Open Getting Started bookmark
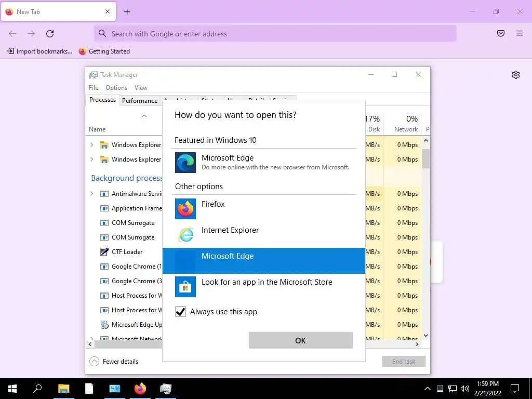532x399 pixels. [104, 51]
